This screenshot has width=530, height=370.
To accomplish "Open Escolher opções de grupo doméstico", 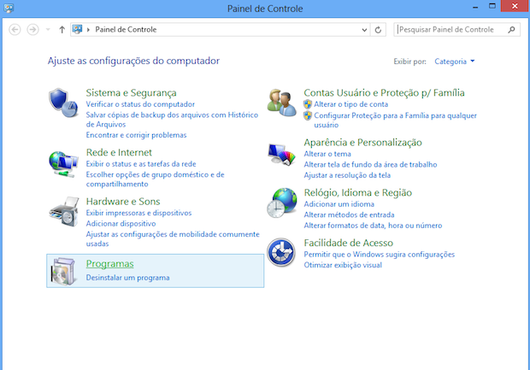I will 155,179.
